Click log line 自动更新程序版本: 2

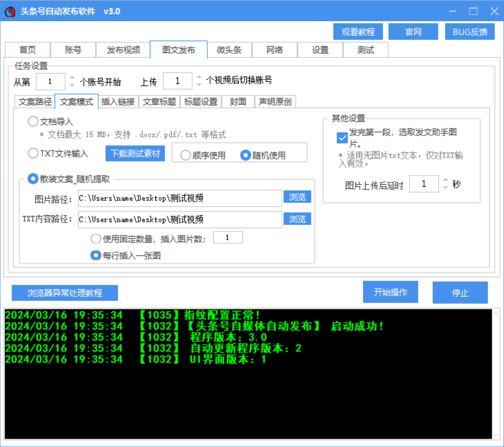[x=153, y=348]
